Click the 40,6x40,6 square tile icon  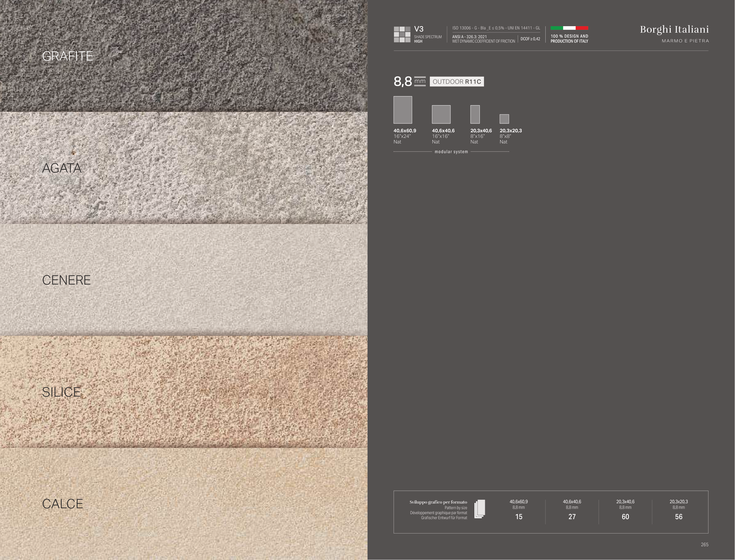(441, 114)
